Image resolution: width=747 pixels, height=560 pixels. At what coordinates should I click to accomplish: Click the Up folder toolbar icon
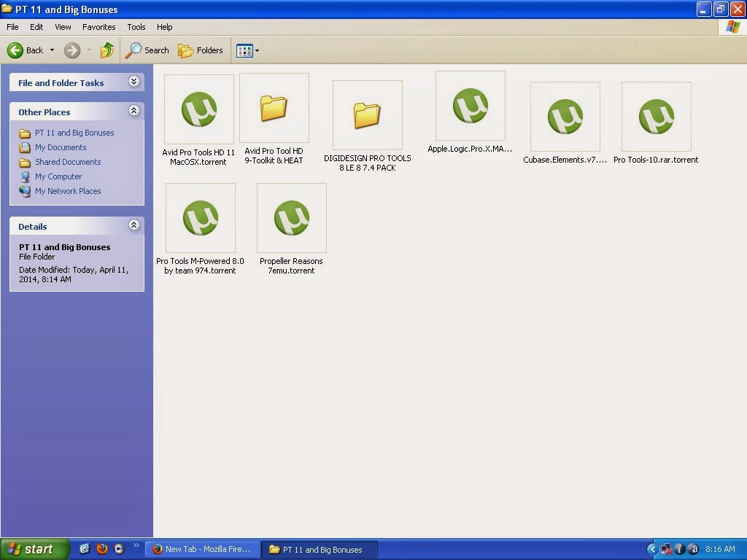(x=107, y=50)
